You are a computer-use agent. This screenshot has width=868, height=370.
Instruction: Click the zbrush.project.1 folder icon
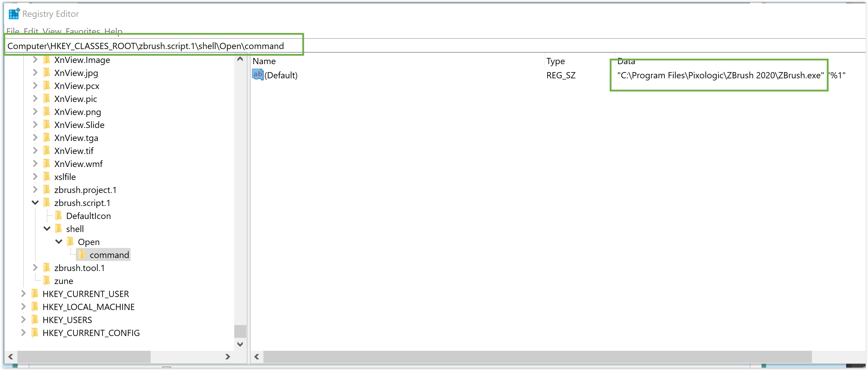[47, 190]
